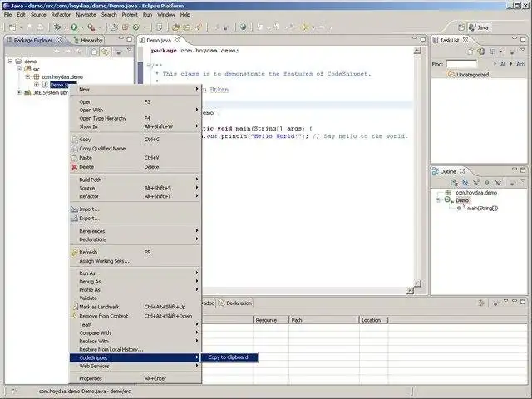Click the New Java Class icon
This screenshot has width=532, height=399.
(136, 27)
